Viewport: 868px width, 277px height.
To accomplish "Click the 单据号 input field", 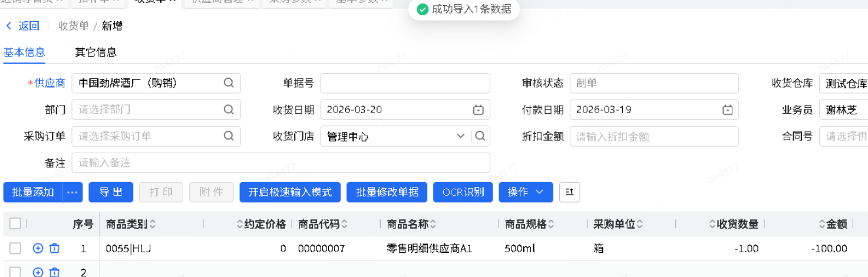I will pyautogui.click(x=405, y=83).
